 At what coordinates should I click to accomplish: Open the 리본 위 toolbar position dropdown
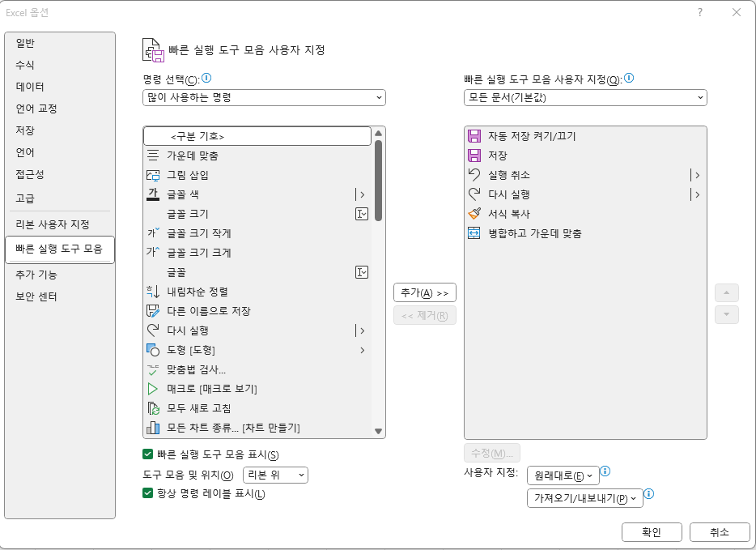(275, 475)
